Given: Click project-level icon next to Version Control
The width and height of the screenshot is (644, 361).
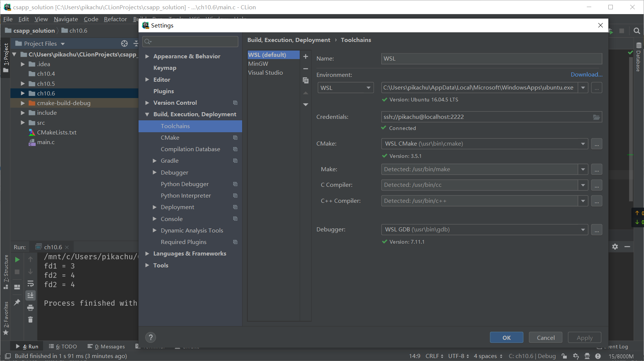Looking at the screenshot, I should tap(235, 103).
